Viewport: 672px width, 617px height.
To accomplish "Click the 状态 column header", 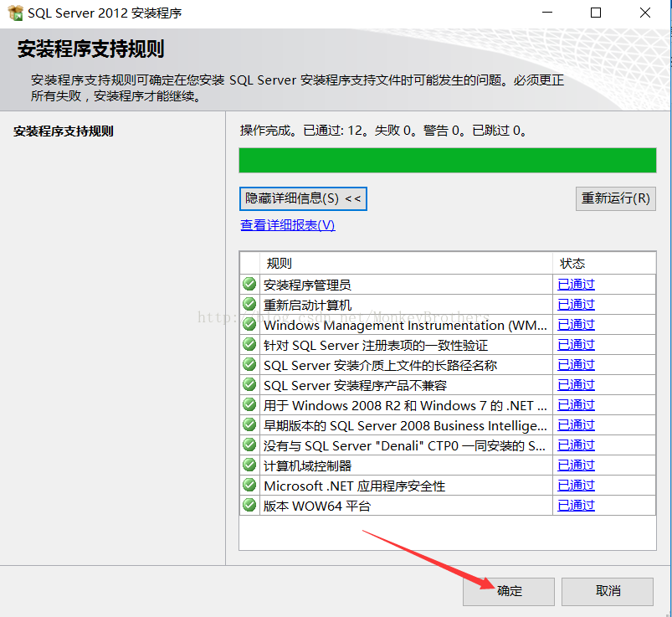I will click(x=604, y=263).
